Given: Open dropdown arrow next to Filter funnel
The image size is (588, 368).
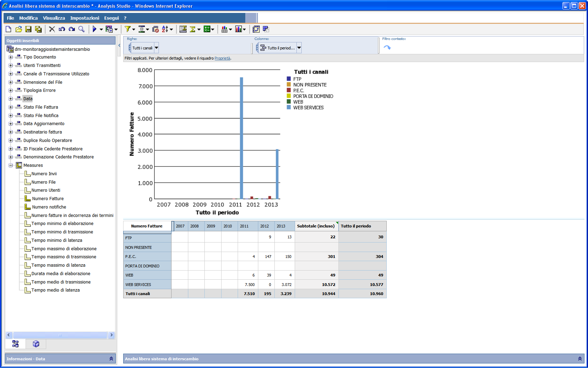Looking at the screenshot, I should coord(134,29).
